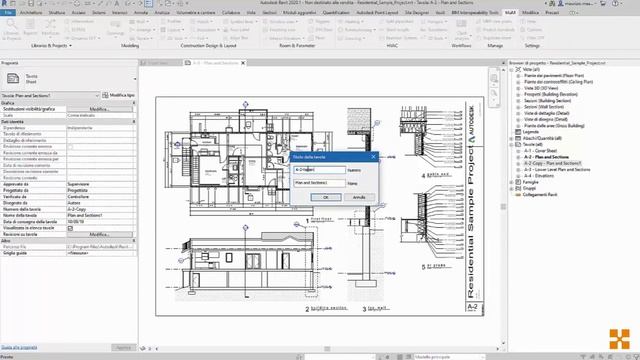Expand Gruppi in project browser
This screenshot has height=360, width=640.
tap(511, 188)
